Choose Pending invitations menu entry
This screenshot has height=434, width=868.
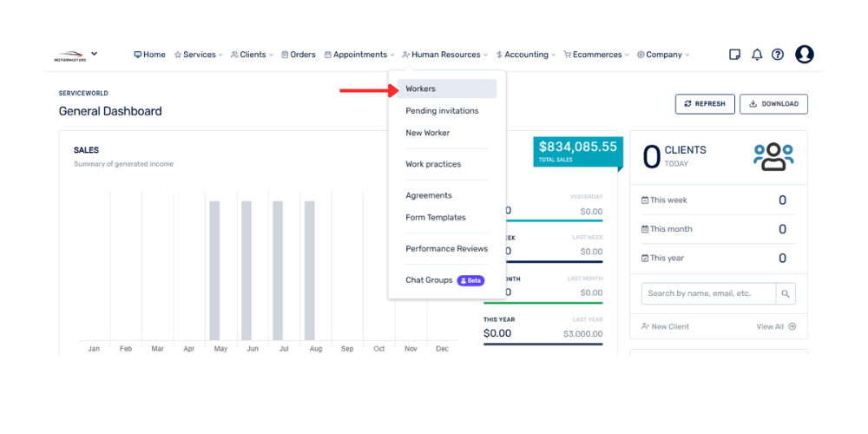tap(442, 111)
